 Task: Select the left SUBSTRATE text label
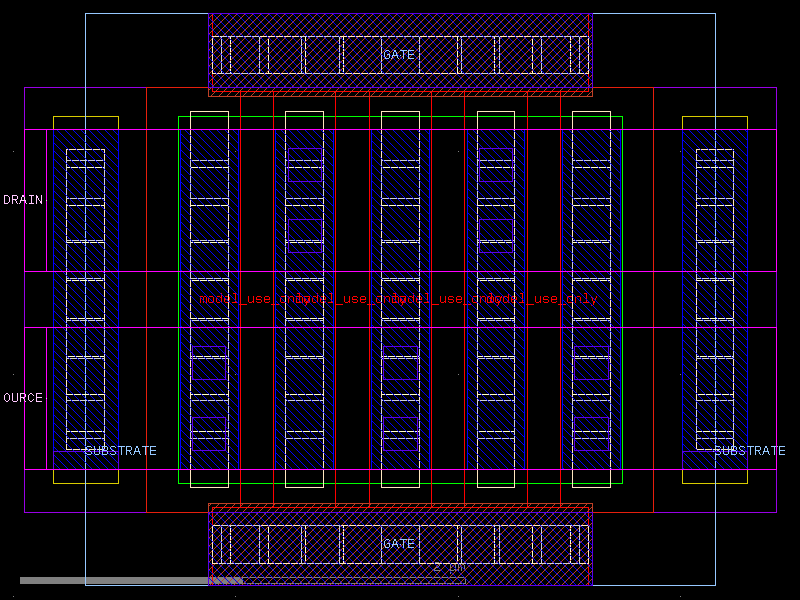(122, 451)
